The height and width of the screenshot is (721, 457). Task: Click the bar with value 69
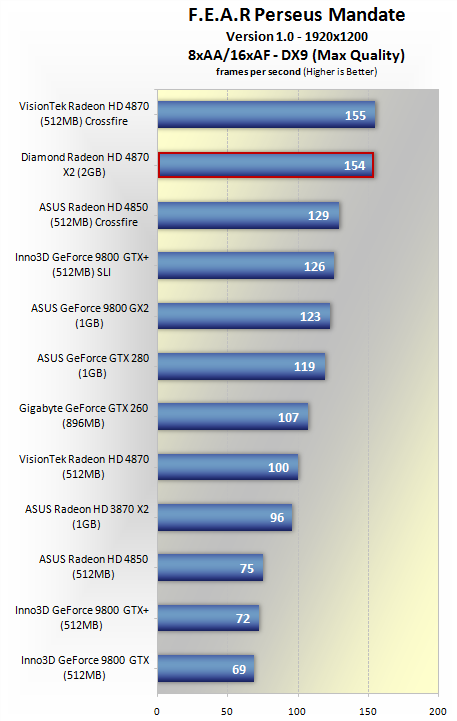point(206,669)
